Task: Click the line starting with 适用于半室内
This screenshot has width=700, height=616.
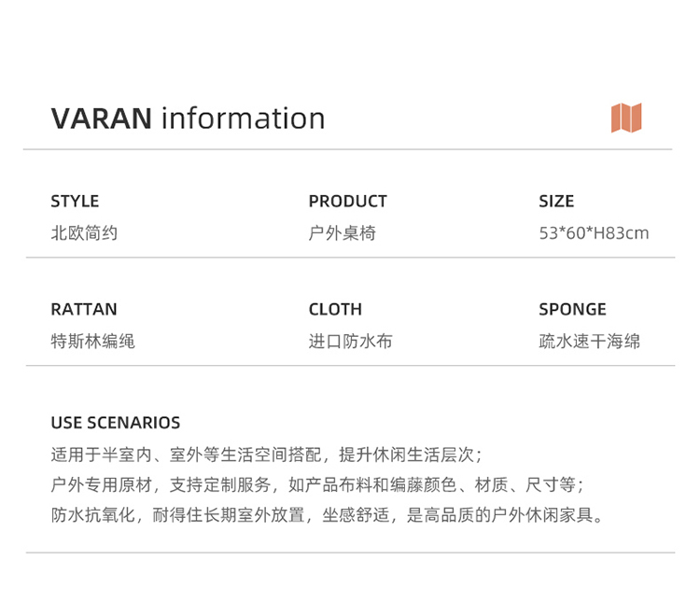Action: point(266,455)
